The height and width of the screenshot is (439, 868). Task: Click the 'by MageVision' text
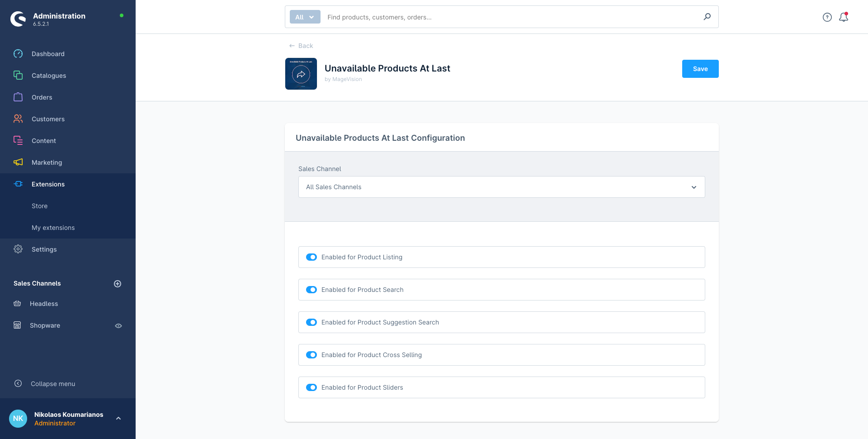click(343, 79)
